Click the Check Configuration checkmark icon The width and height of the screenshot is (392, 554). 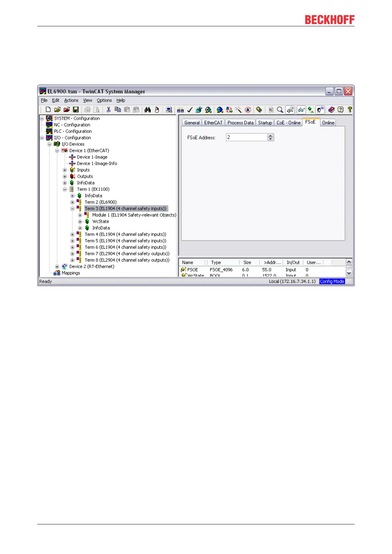[x=190, y=110]
